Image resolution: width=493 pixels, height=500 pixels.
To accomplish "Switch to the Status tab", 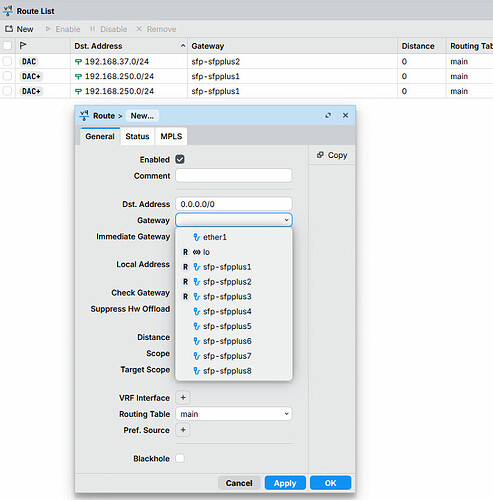I will [x=137, y=136].
